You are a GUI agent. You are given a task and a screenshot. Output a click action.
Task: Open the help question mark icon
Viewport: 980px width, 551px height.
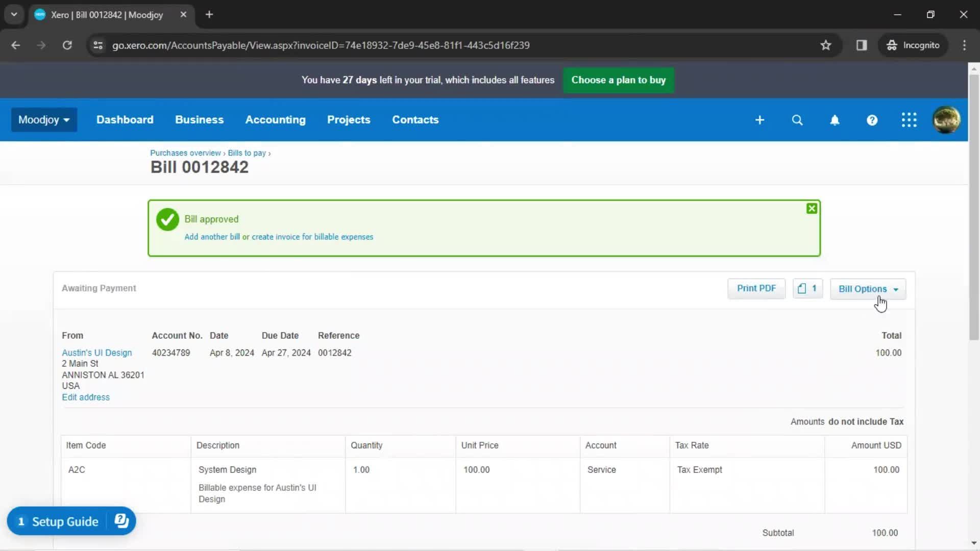click(x=872, y=120)
